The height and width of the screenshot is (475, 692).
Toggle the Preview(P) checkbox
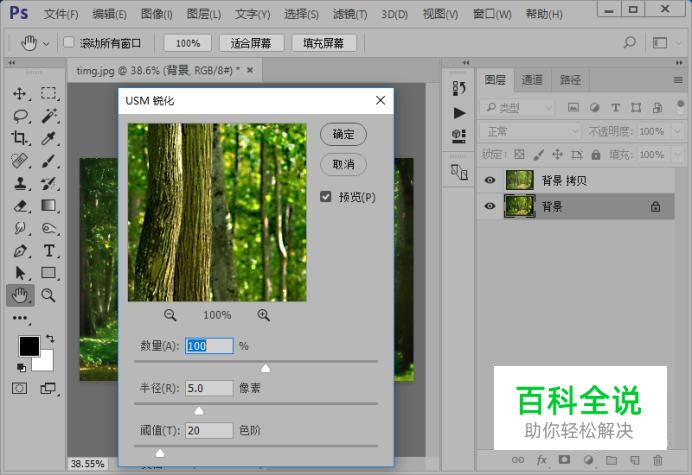tap(326, 196)
